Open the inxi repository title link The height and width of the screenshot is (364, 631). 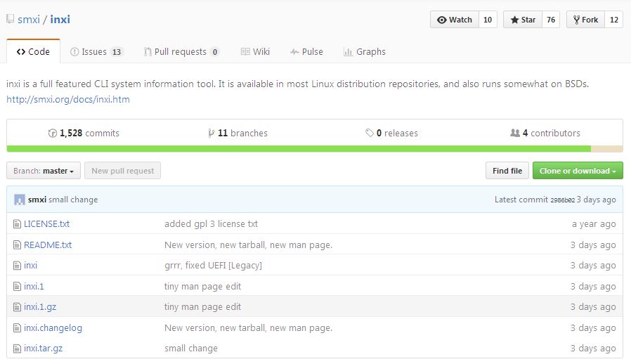tap(60, 20)
